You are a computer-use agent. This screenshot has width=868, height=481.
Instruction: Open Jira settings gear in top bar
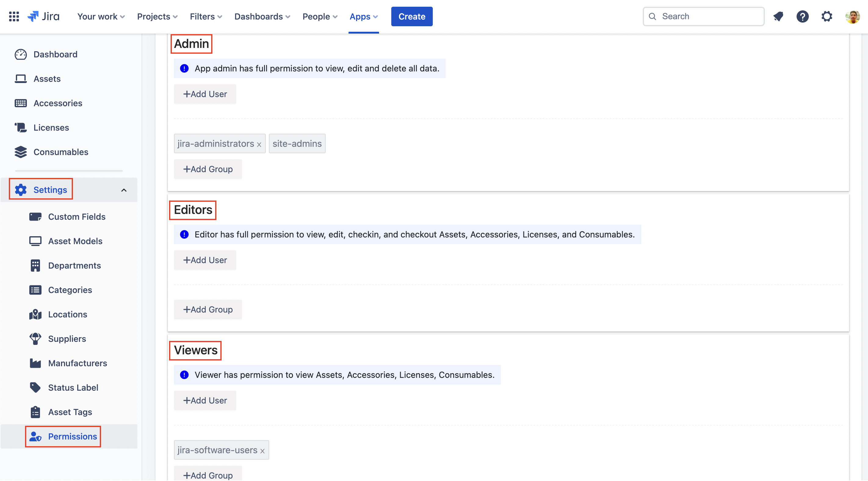pyautogui.click(x=826, y=16)
